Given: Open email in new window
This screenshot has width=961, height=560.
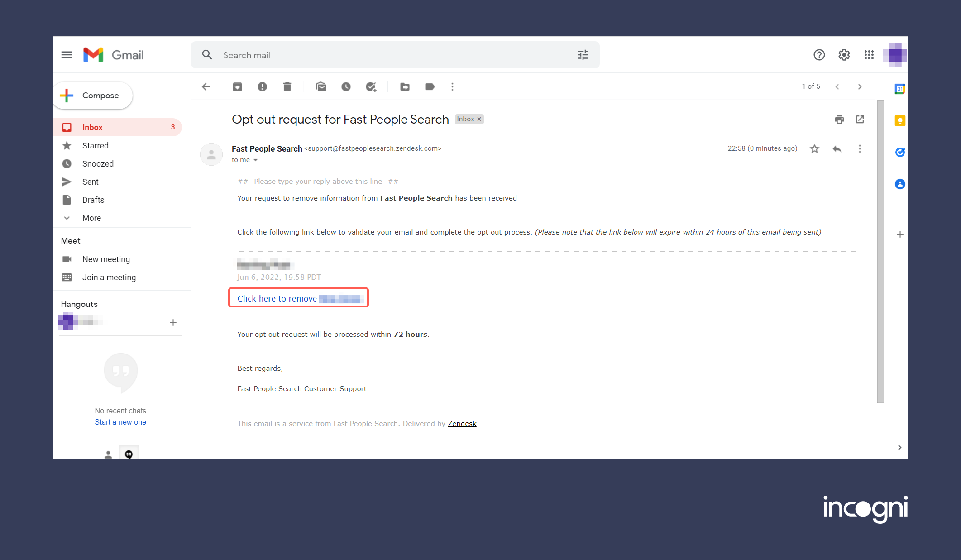Looking at the screenshot, I should (860, 119).
